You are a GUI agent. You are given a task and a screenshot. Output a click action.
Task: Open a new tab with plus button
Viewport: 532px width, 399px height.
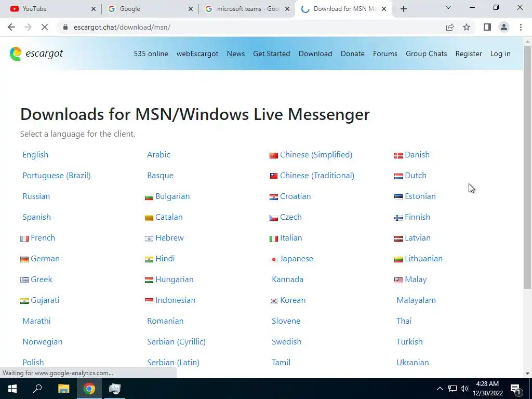pos(403,9)
